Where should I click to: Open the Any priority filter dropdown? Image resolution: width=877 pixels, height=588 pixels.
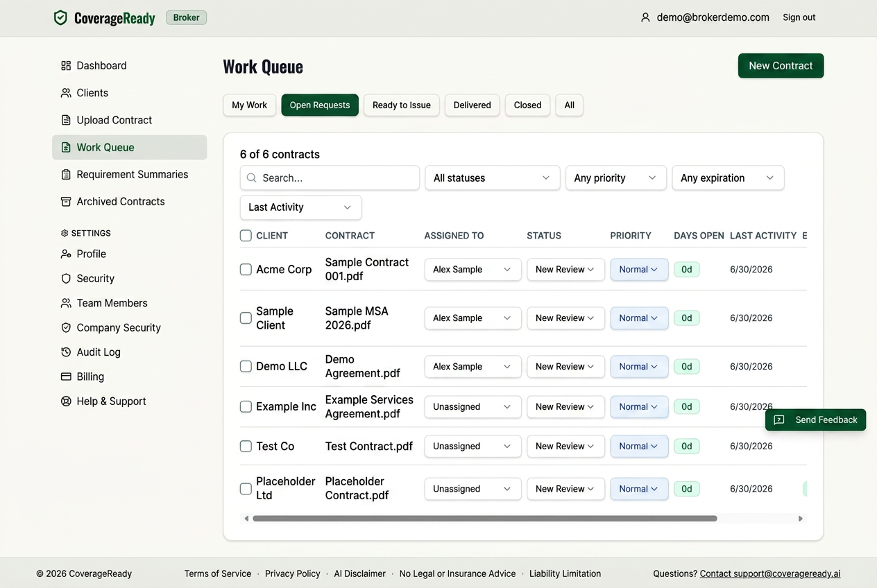pos(616,178)
